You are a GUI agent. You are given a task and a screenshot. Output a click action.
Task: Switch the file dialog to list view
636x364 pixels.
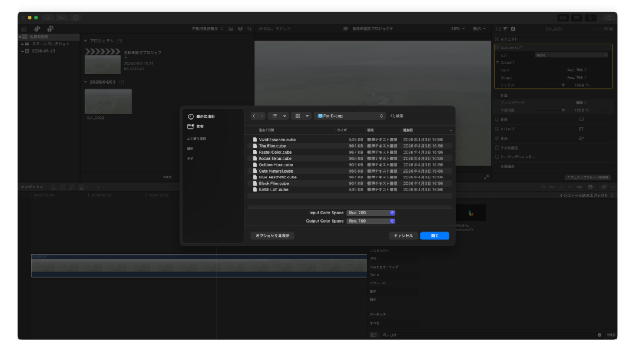[x=274, y=116]
